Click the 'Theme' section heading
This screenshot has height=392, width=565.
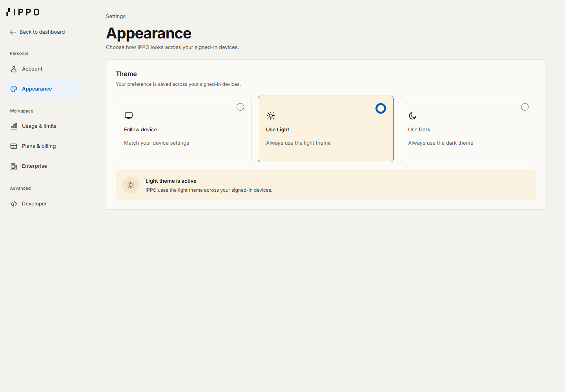126,74
